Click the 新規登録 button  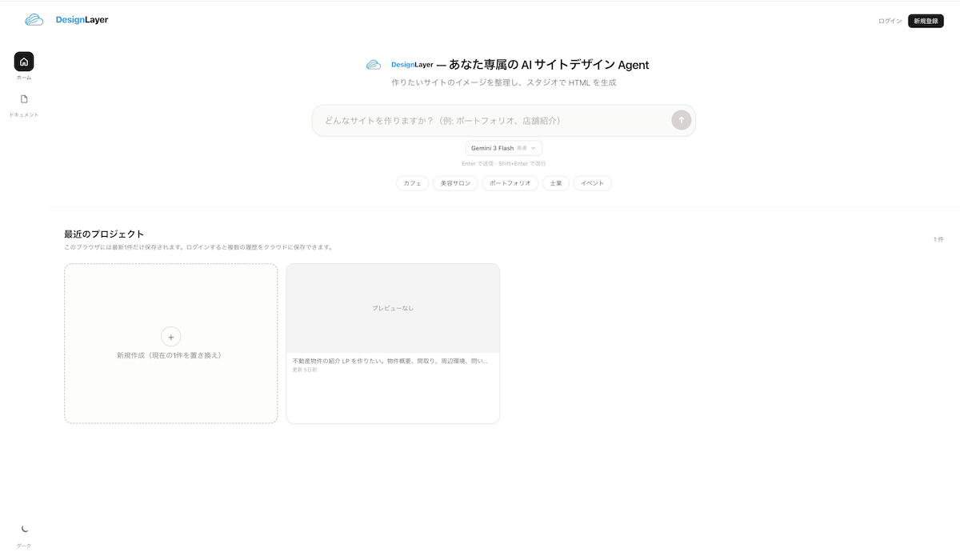[926, 21]
